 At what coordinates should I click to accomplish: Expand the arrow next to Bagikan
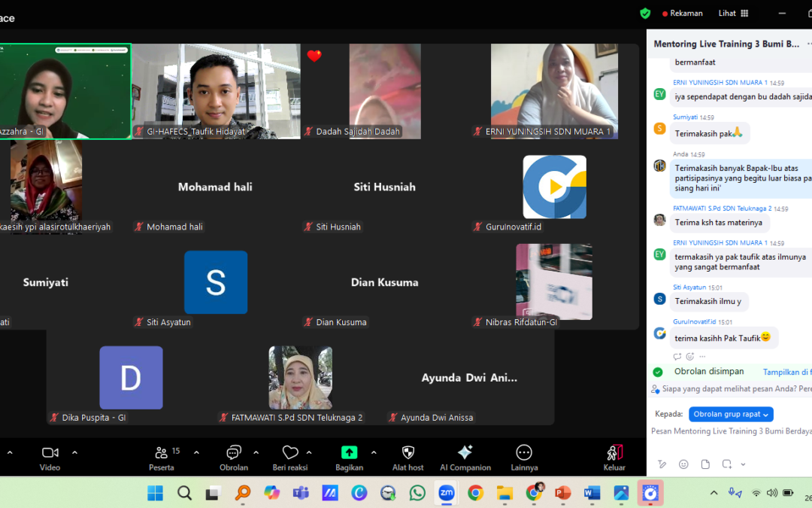point(374,452)
